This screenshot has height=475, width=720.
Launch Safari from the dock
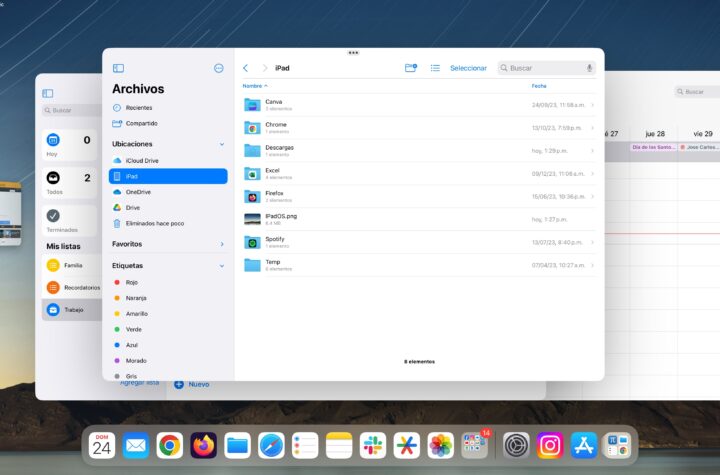(271, 445)
